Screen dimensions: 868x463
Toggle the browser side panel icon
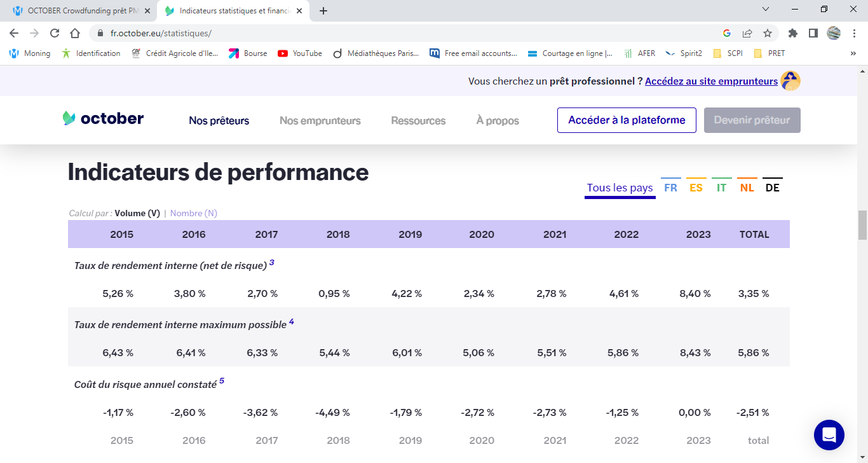tap(813, 33)
